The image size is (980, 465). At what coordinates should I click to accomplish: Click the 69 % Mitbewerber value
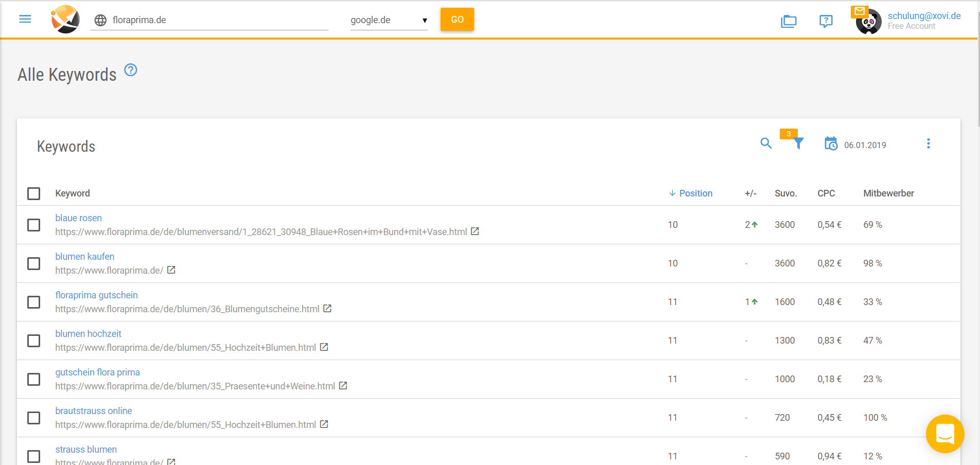tap(872, 225)
